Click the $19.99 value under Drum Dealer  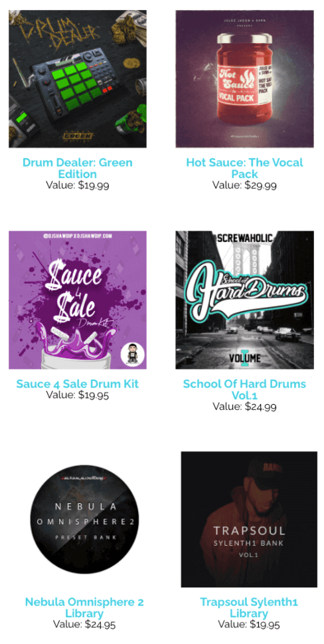[x=94, y=185]
